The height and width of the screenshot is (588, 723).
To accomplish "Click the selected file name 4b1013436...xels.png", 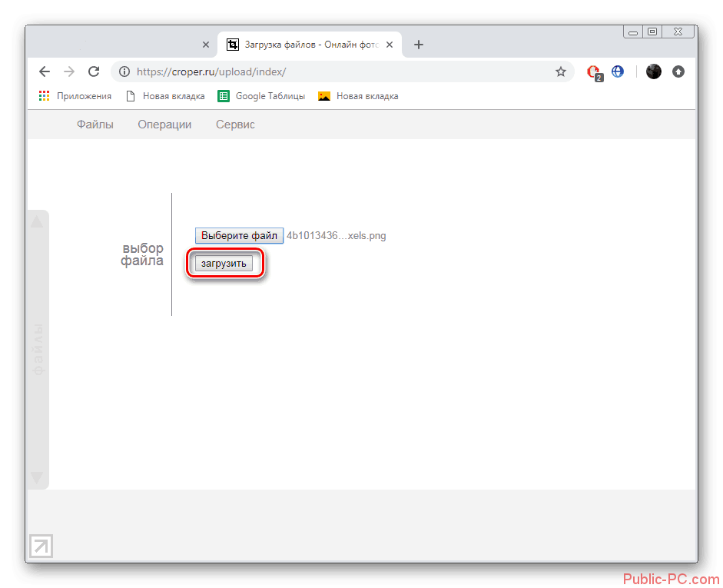I will 336,236.
